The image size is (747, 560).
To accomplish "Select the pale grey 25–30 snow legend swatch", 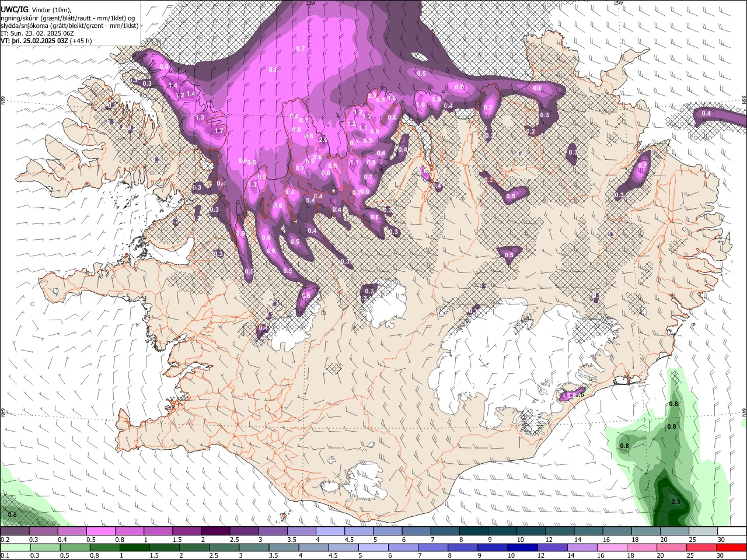I will point(703,531).
